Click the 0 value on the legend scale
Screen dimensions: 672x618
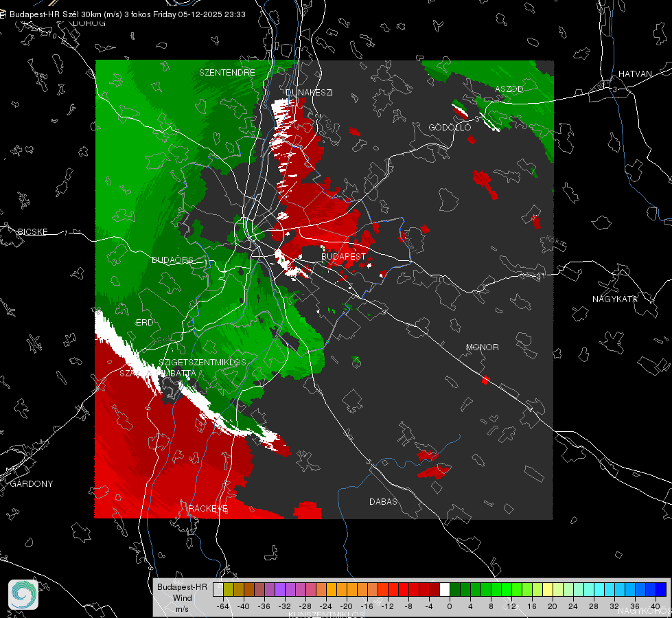pyautogui.click(x=450, y=607)
